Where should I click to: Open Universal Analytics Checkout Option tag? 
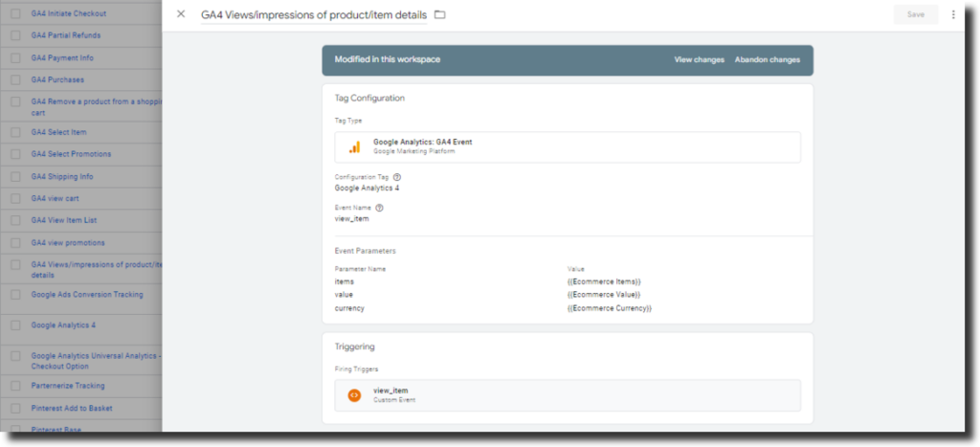pos(97,361)
